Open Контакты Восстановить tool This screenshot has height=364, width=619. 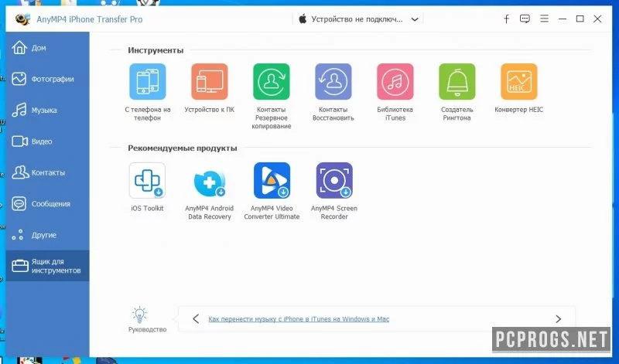coord(333,82)
